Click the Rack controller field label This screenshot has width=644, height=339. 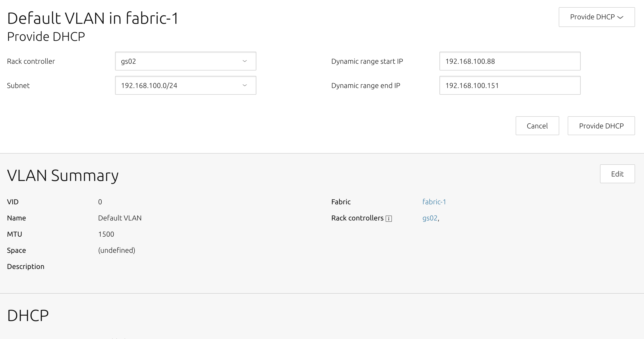tap(31, 61)
